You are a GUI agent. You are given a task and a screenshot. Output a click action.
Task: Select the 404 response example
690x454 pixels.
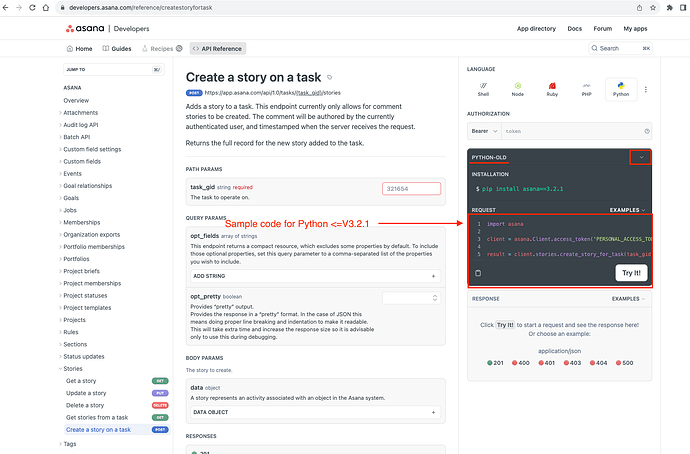tap(598, 363)
